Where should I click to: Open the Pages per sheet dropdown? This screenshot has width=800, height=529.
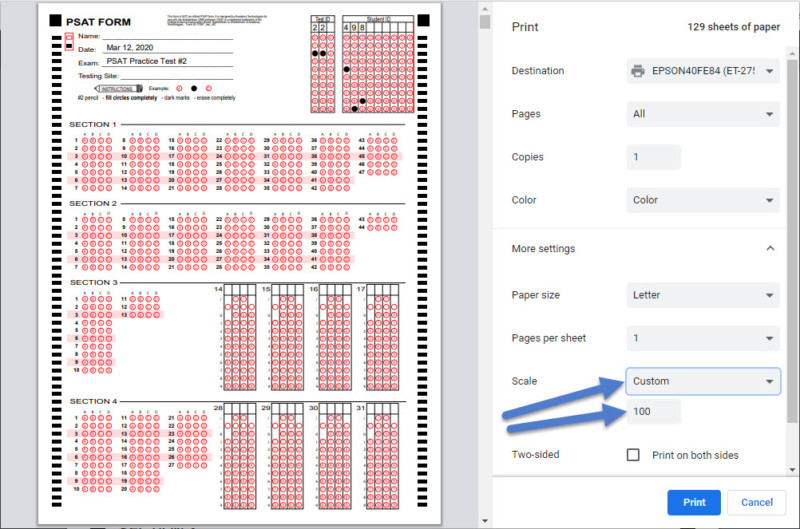[703, 338]
